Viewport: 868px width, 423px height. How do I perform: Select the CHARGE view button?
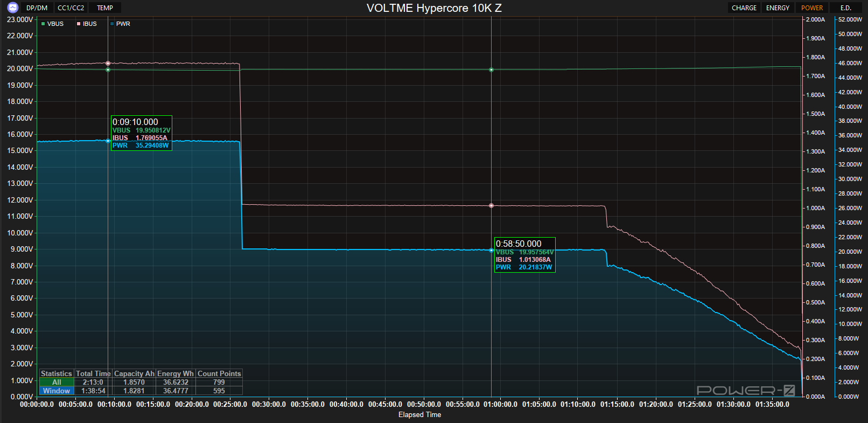744,8
